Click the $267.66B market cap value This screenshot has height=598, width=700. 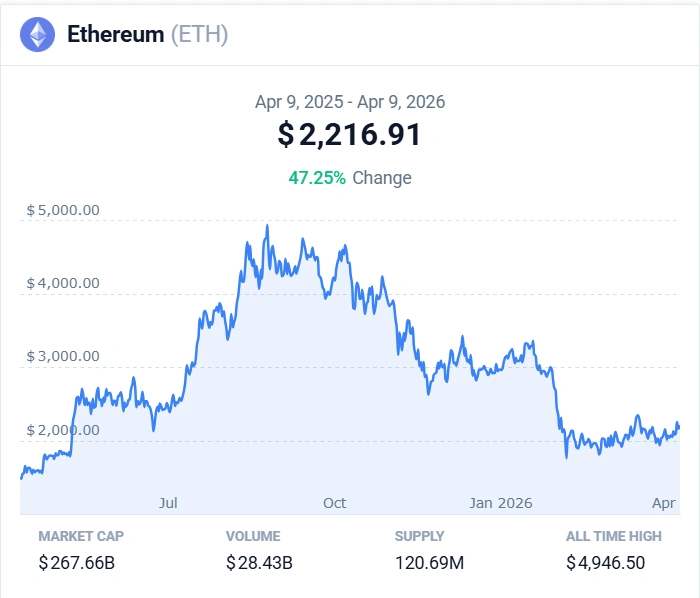pos(77,563)
